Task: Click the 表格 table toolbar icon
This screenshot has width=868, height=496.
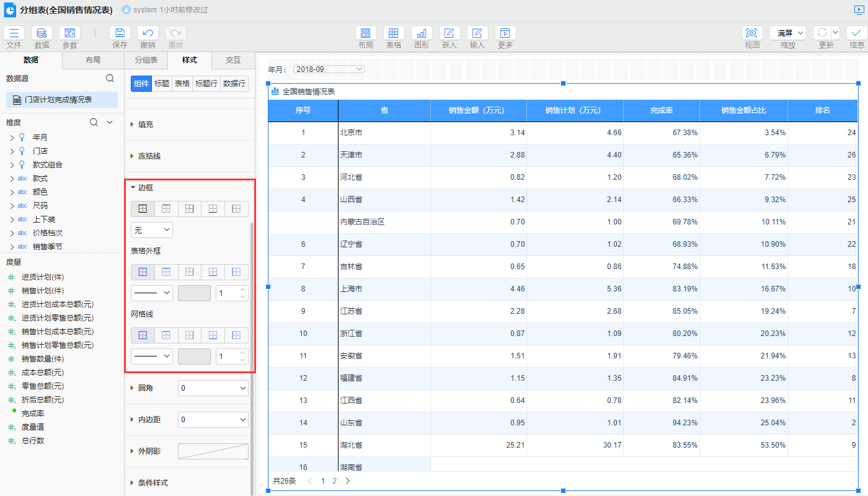Action: point(394,33)
